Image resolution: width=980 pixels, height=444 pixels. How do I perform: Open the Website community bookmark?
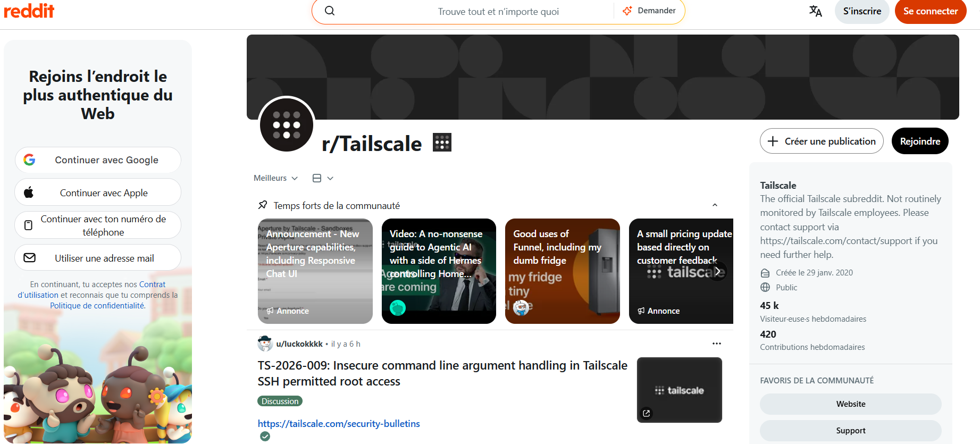(x=851, y=404)
